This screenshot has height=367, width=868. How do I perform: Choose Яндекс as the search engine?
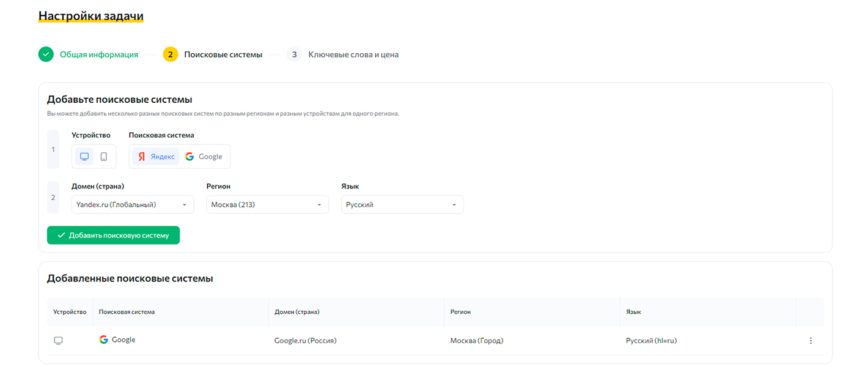pyautogui.click(x=156, y=157)
